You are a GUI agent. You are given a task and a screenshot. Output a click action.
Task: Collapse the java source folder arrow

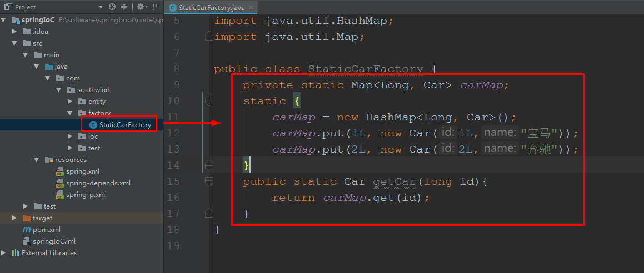(x=37, y=67)
